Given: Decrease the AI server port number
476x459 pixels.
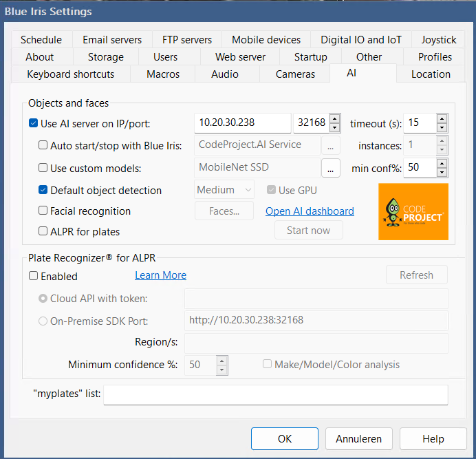Looking at the screenshot, I should tap(334, 127).
